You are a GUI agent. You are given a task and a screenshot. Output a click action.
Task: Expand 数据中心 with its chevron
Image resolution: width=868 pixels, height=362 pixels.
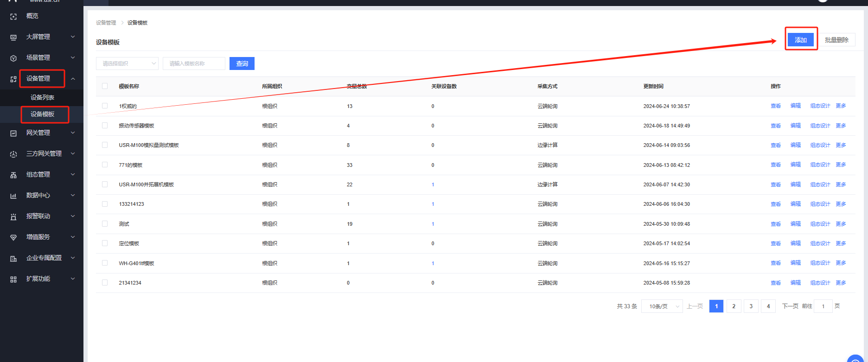click(73, 195)
